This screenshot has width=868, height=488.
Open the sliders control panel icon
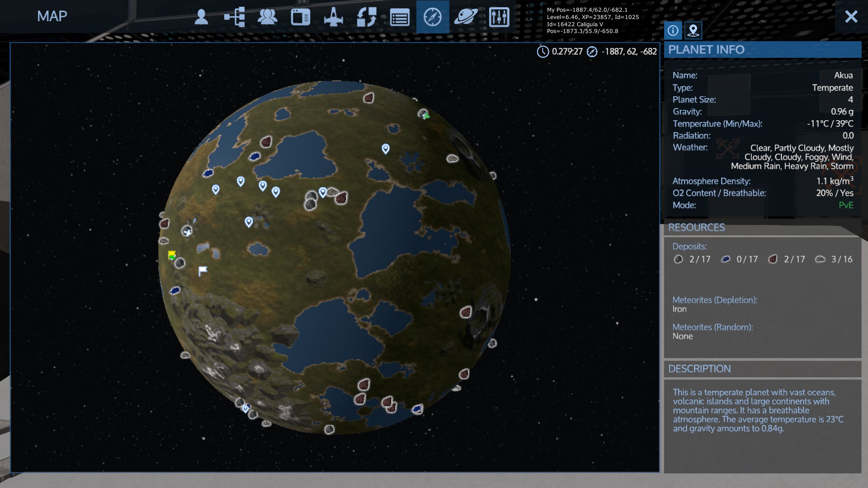[499, 17]
